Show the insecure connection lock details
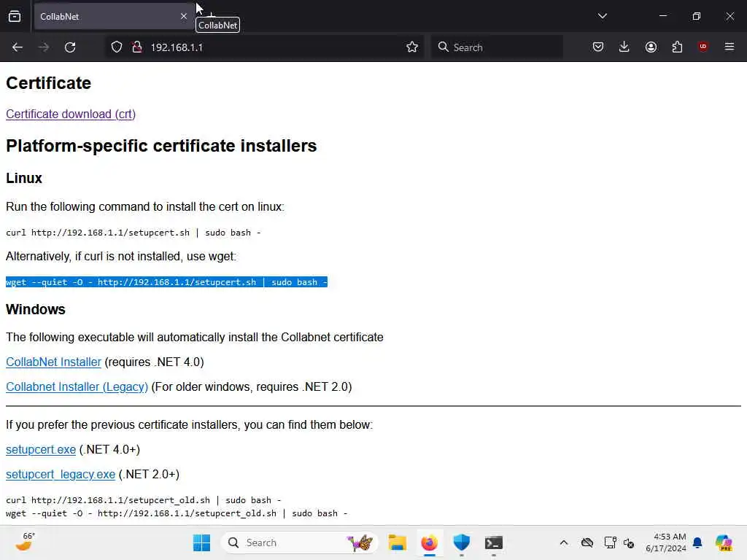 [x=137, y=47]
